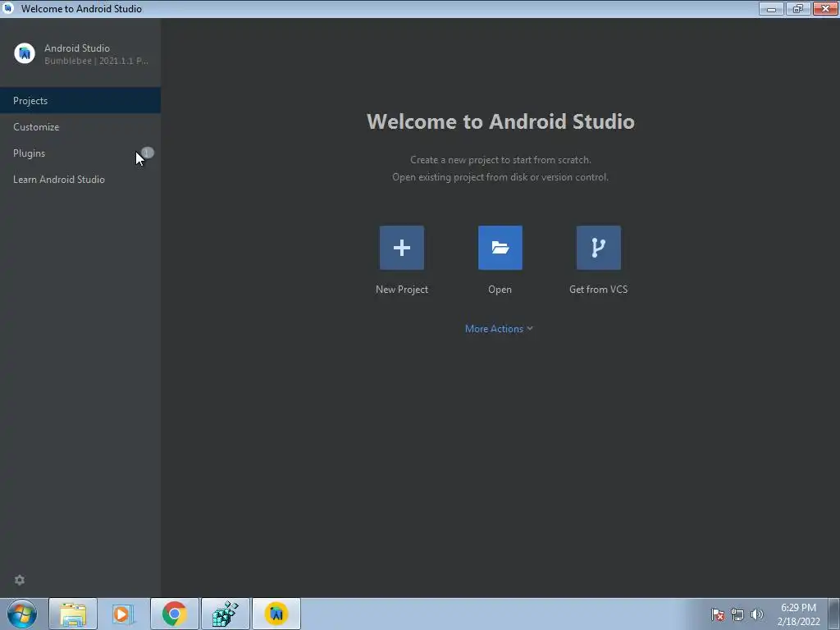Click the cube-grid app in the taskbar
The width and height of the screenshot is (840, 630).
point(226,614)
